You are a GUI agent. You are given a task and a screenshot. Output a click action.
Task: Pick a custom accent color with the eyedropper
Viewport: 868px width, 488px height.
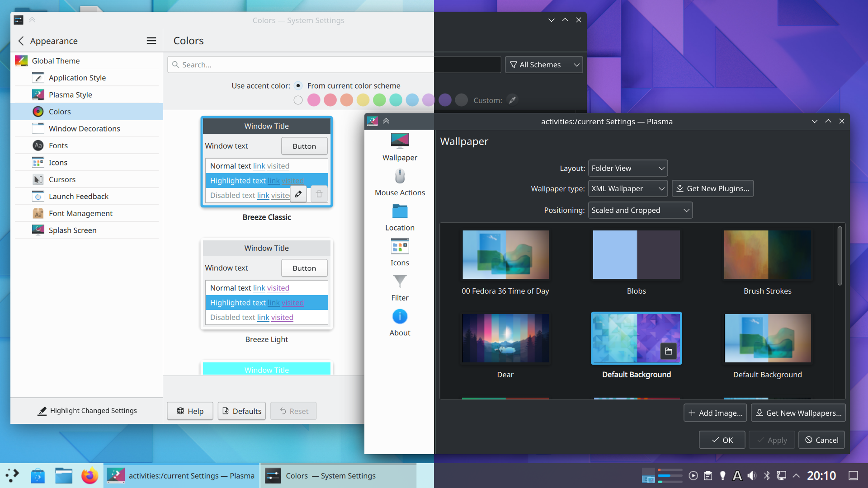512,100
